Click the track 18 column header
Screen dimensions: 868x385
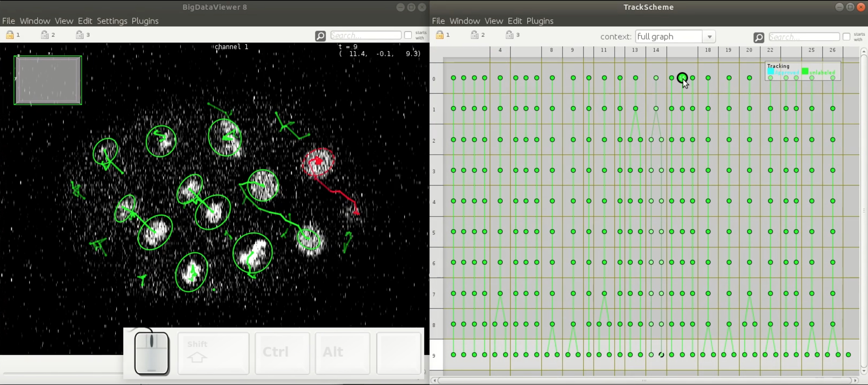coord(708,50)
